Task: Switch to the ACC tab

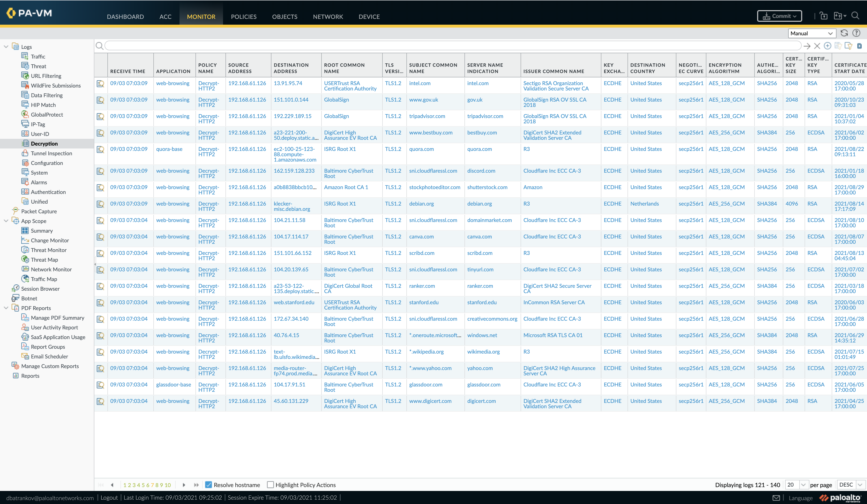Action: pyautogui.click(x=165, y=16)
